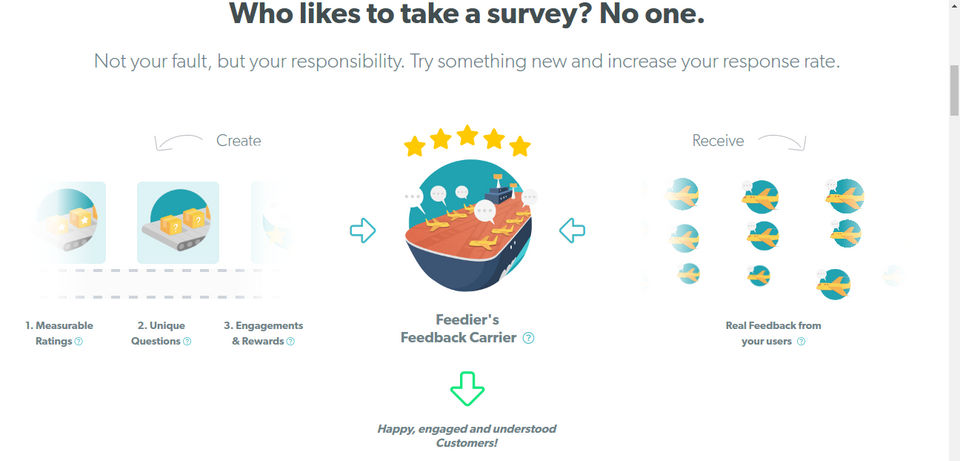
Task: Click the 'Receive' label
Action: click(718, 141)
